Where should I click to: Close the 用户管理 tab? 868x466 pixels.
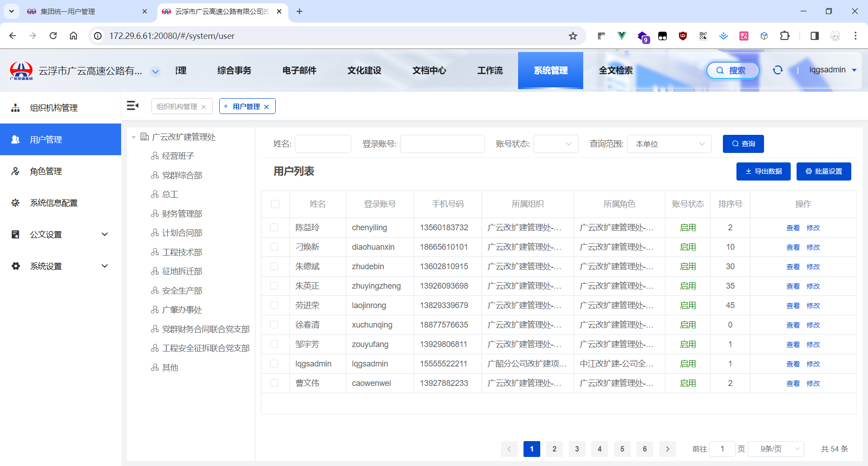267,107
